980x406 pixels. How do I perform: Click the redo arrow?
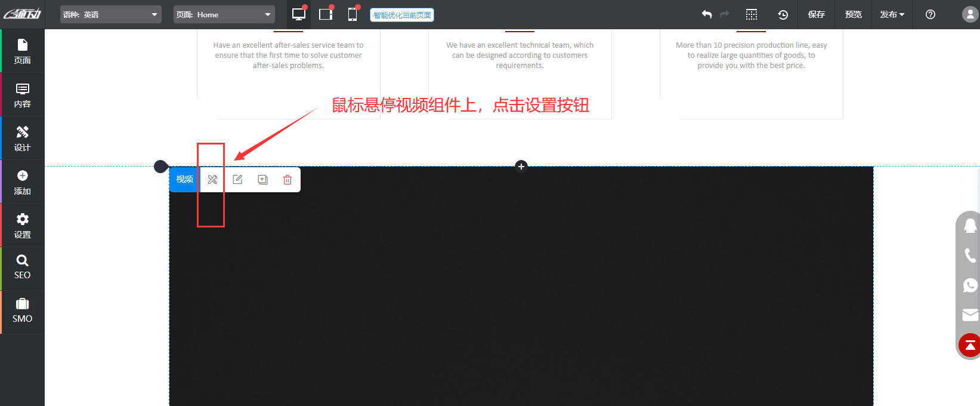tap(725, 14)
